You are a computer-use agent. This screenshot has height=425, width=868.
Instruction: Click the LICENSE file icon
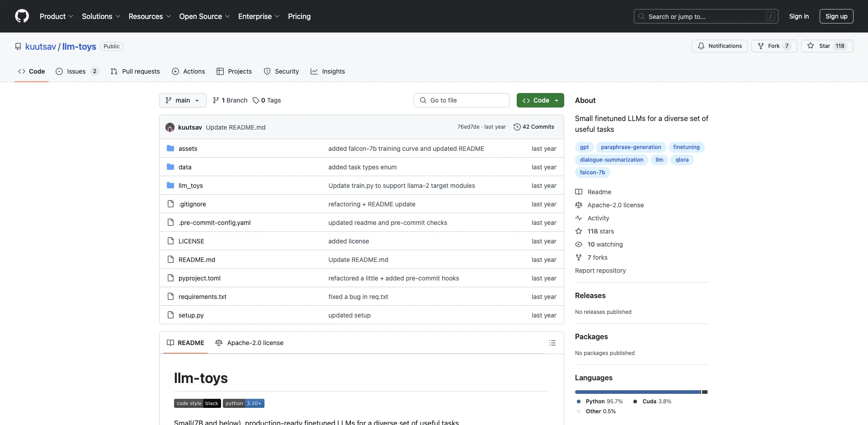[170, 241]
